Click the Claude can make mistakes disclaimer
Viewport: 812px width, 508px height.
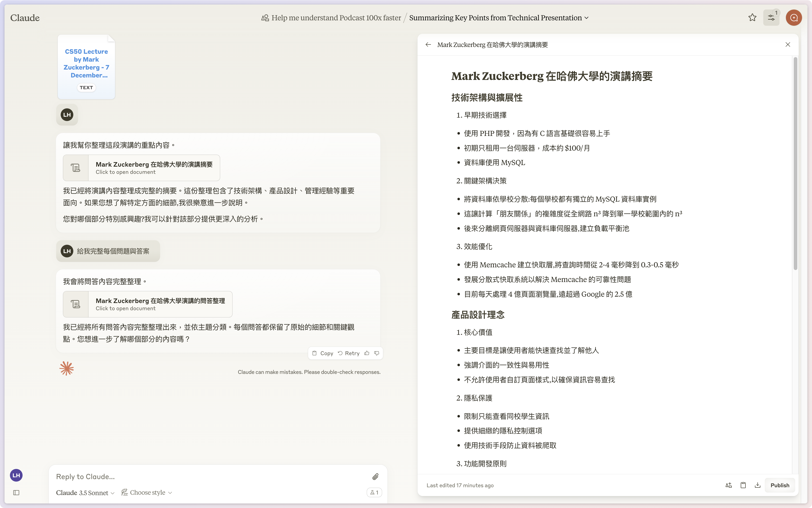click(309, 372)
